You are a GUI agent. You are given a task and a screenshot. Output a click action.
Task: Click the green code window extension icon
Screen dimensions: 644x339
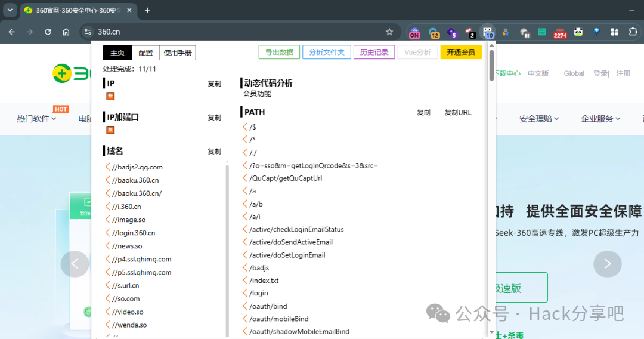point(541,32)
